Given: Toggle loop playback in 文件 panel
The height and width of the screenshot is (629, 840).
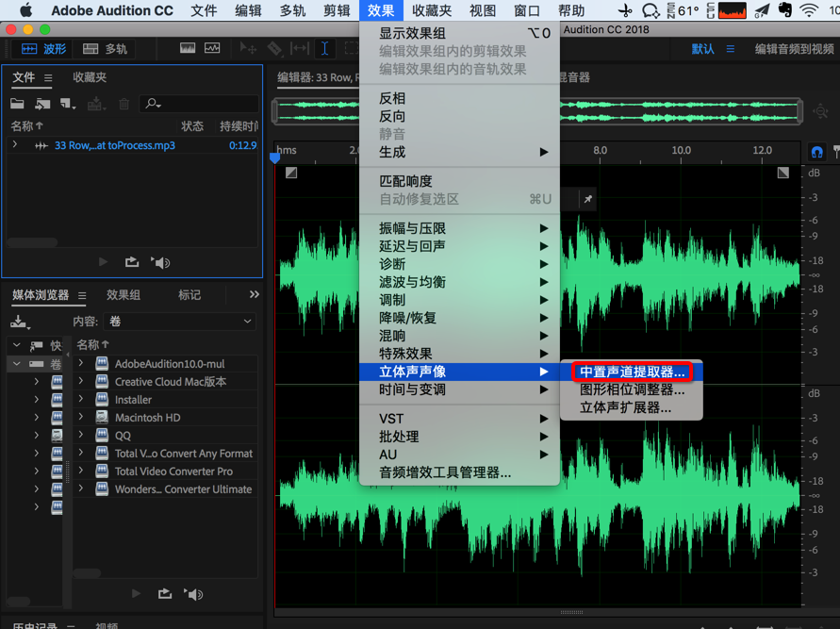Looking at the screenshot, I should (x=132, y=262).
